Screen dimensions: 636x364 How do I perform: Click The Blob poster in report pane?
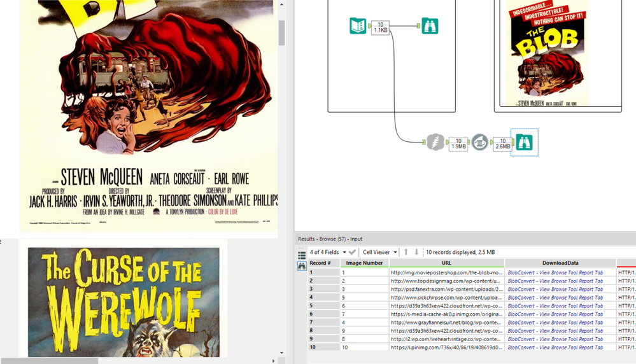click(x=148, y=116)
